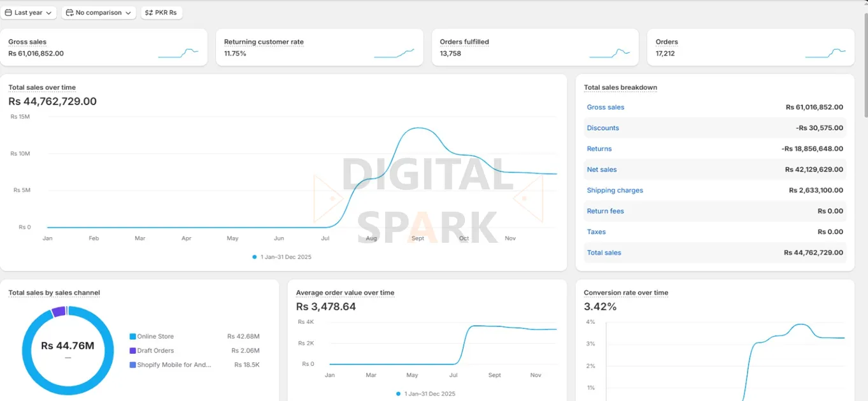The image size is (868, 401).
Task: Toggle the legend below Average order value chart
Action: click(425, 394)
